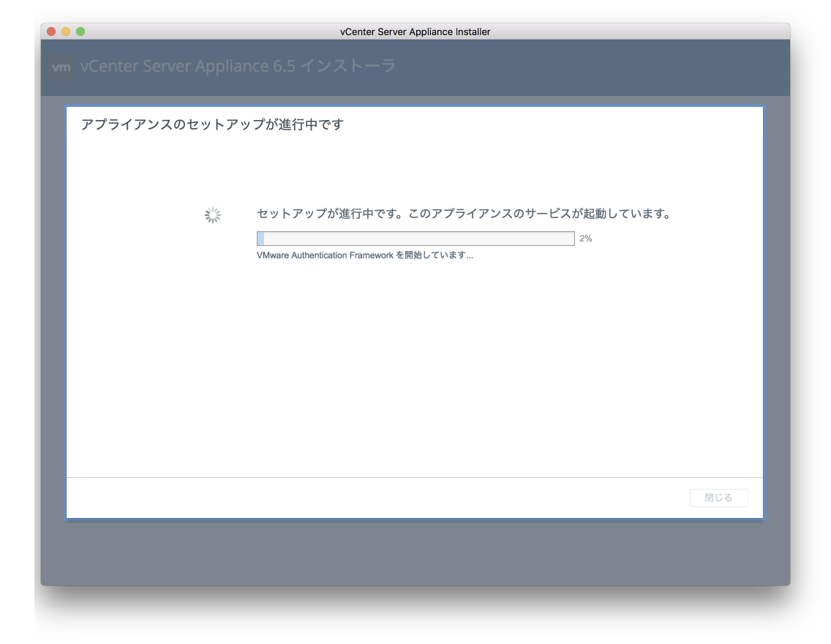The image size is (831, 644).
Task: Click the VMware Authentication Framework status text
Action: (x=364, y=255)
